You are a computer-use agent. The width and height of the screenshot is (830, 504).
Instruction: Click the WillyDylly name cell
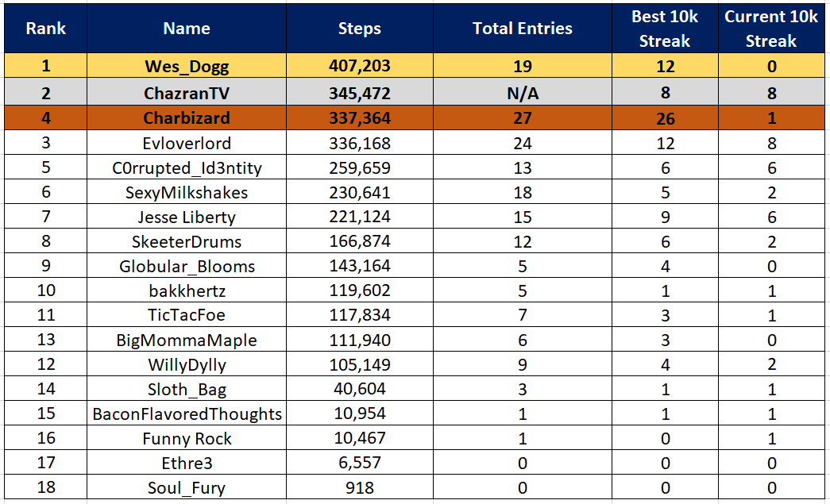187,364
